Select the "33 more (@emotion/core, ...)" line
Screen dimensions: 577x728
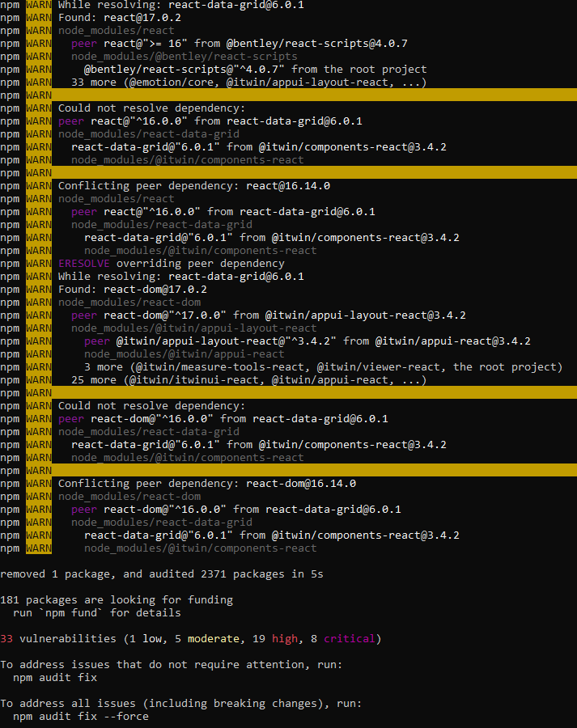(x=248, y=83)
